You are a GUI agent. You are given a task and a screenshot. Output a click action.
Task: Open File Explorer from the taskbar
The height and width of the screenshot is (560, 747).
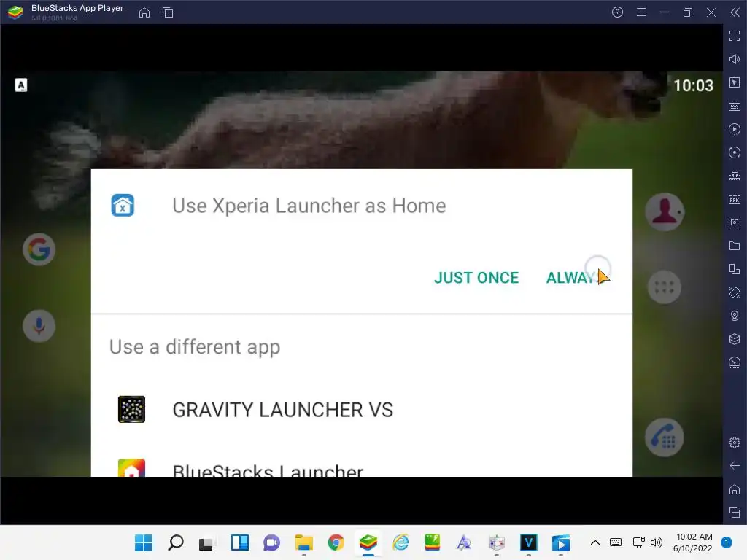(303, 542)
